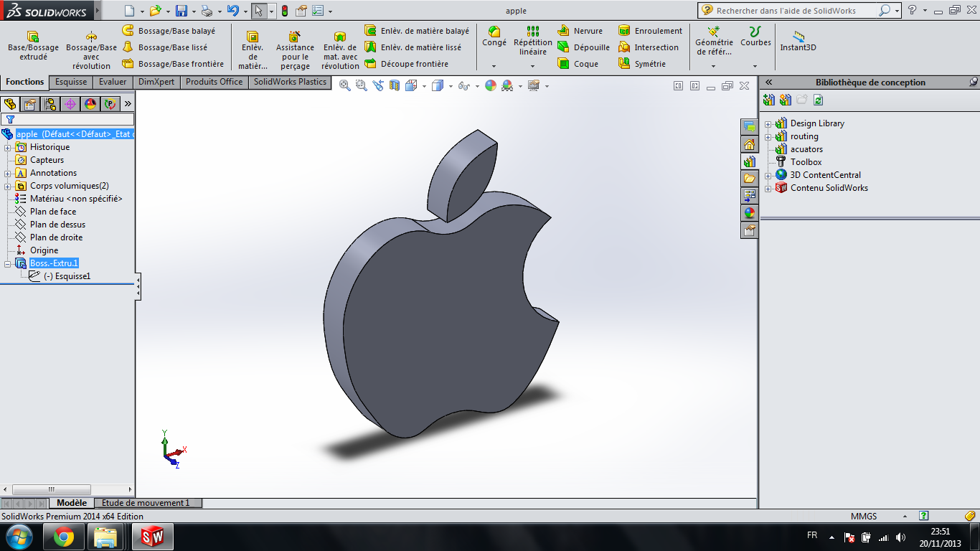Expand the Historique tree node

[x=8, y=147]
